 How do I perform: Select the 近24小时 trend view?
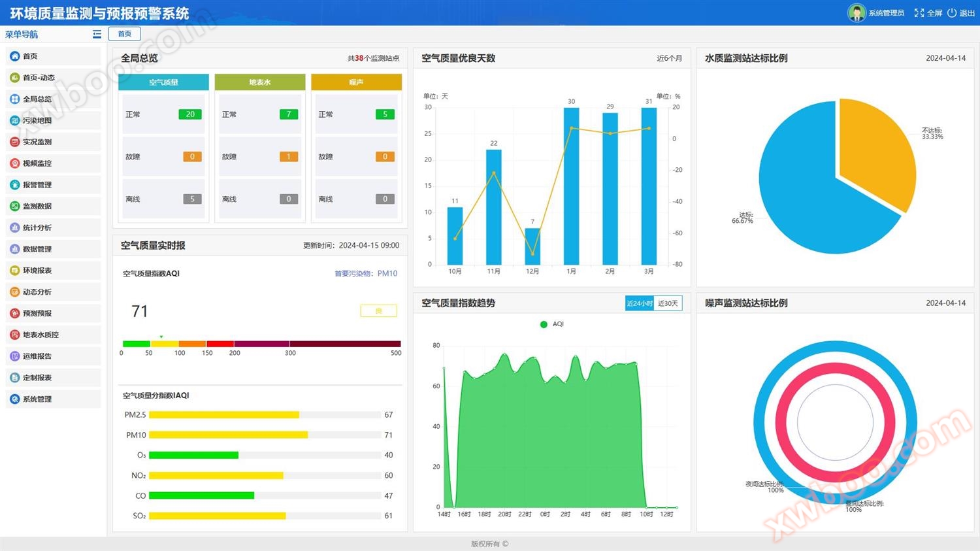coord(640,303)
